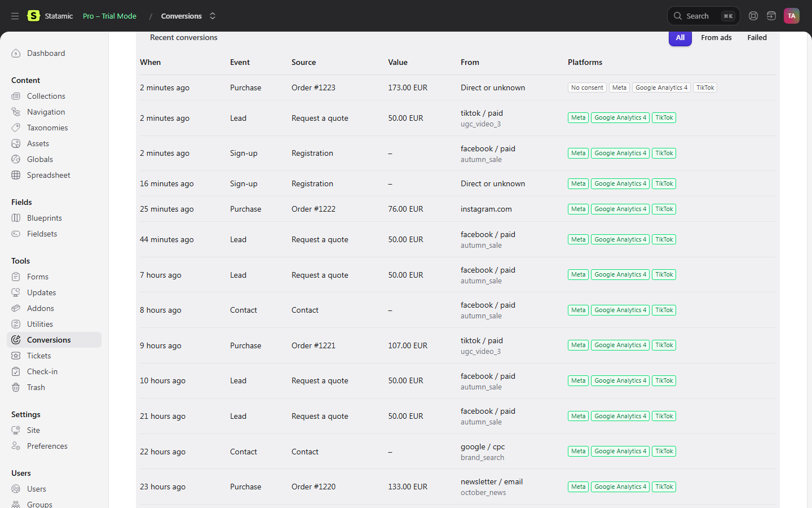This screenshot has width=812, height=508.
Task: Go to Site settings
Action: tap(54, 430)
